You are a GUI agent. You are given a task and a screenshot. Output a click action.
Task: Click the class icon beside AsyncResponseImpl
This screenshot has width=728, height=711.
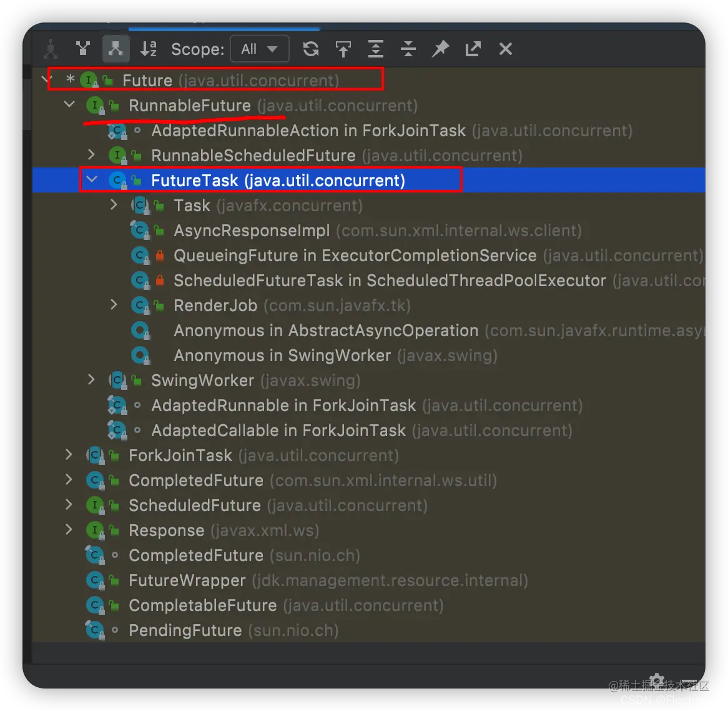click(140, 231)
